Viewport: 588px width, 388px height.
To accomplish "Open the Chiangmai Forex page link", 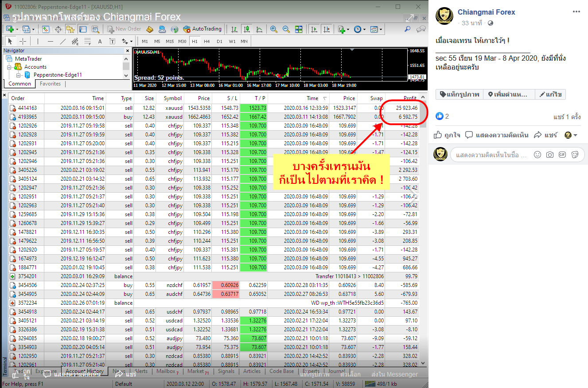I will [x=487, y=12].
